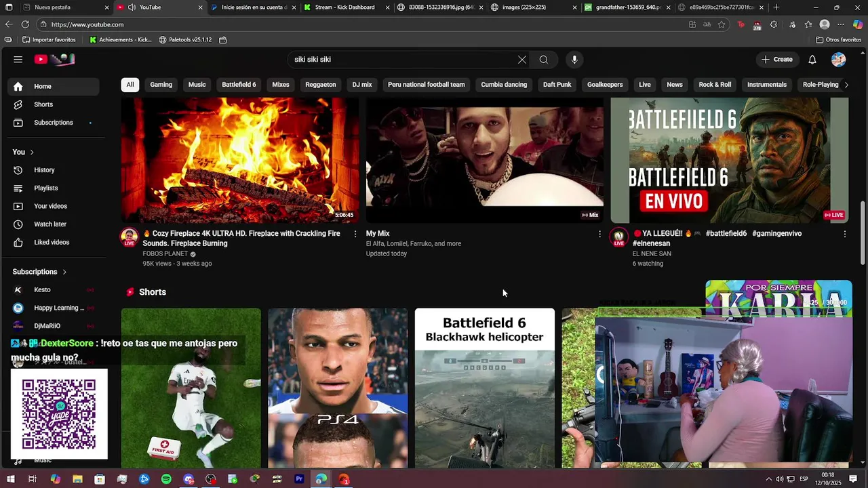
Task: Open the notifications bell
Action: pyautogui.click(x=812, y=60)
